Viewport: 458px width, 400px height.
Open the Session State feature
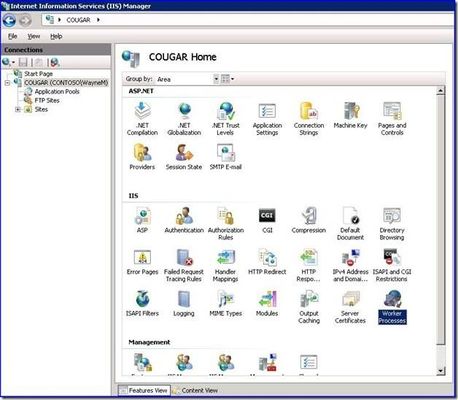pyautogui.click(x=184, y=157)
